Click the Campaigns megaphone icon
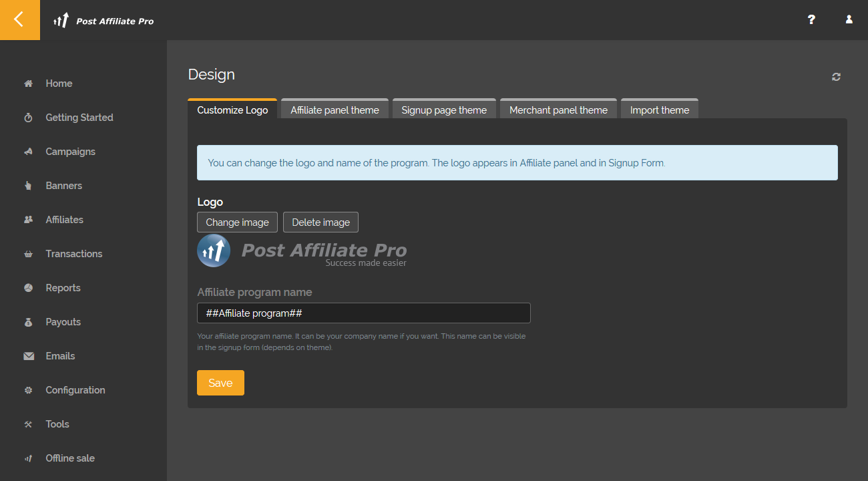This screenshot has width=868, height=481. click(28, 152)
